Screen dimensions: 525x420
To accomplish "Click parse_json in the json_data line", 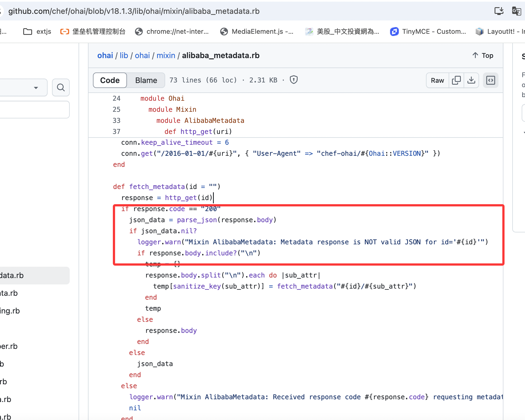I will click(197, 220).
